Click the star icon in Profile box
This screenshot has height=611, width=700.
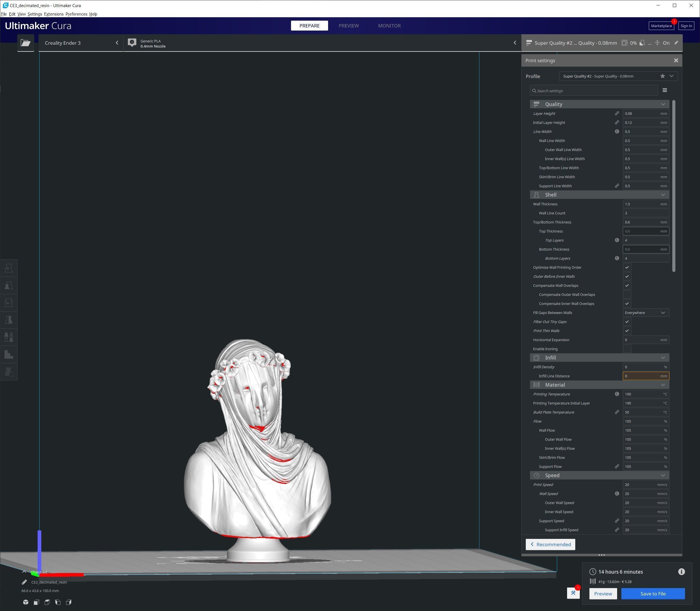[662, 76]
